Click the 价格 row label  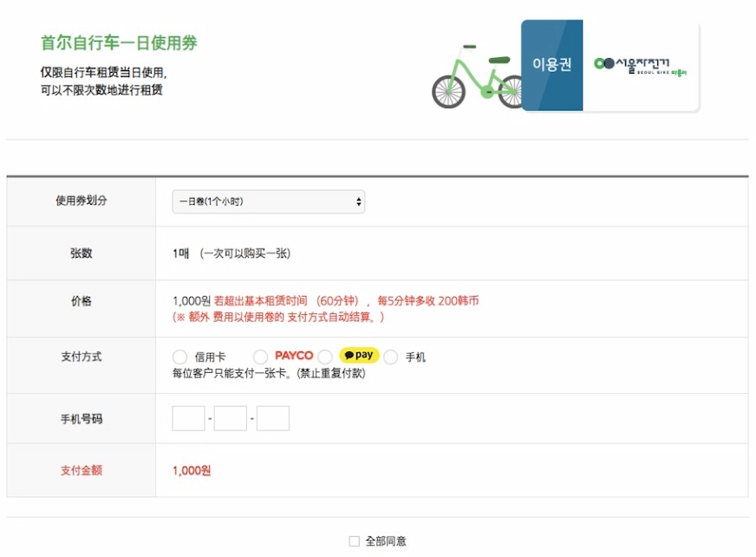(81, 301)
